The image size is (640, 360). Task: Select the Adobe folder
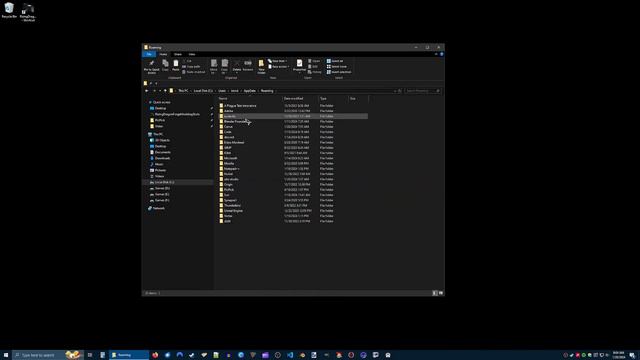pyautogui.click(x=229, y=111)
